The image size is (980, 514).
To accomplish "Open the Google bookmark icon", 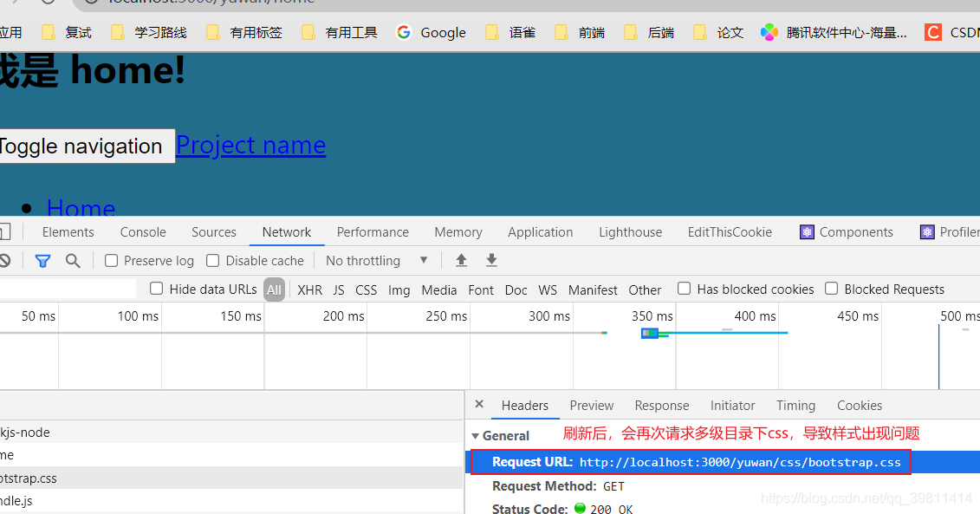I will pos(404,32).
